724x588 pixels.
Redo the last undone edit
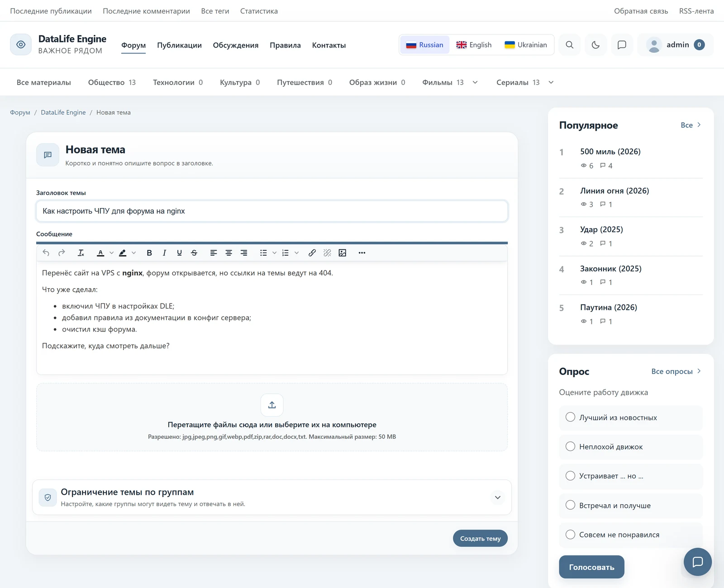click(x=62, y=253)
